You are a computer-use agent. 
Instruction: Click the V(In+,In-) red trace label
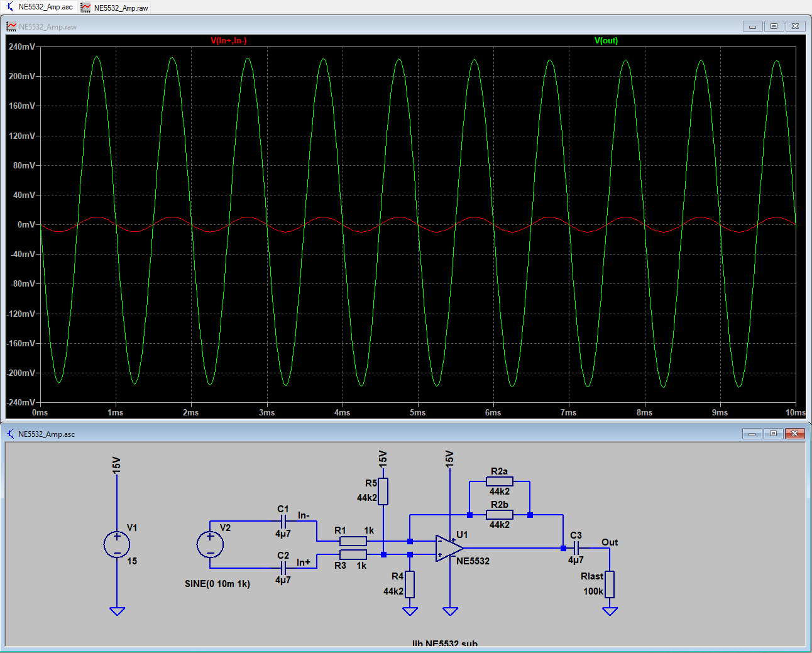point(228,40)
